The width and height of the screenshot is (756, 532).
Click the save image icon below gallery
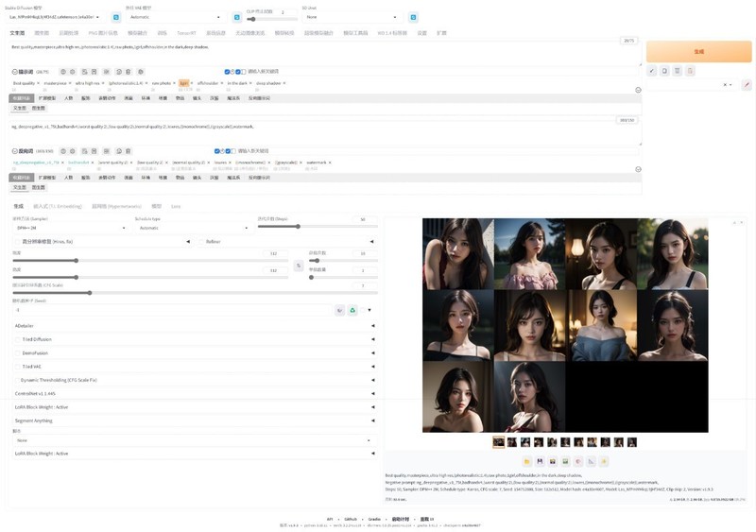click(x=540, y=461)
